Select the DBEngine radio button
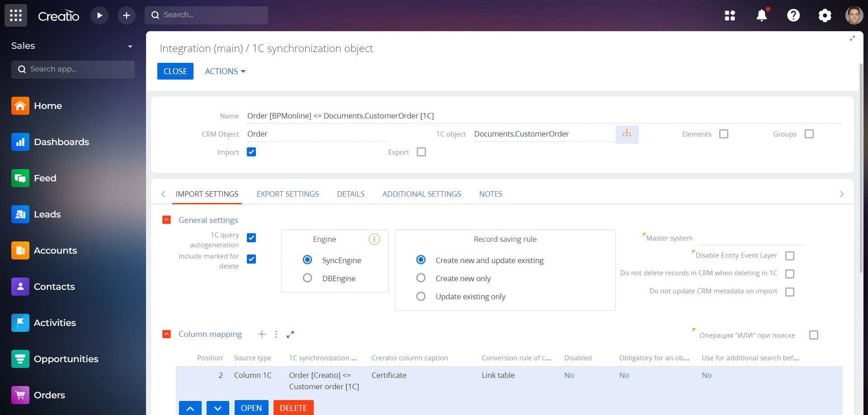Screen dimensions: 868x415 coord(307,278)
